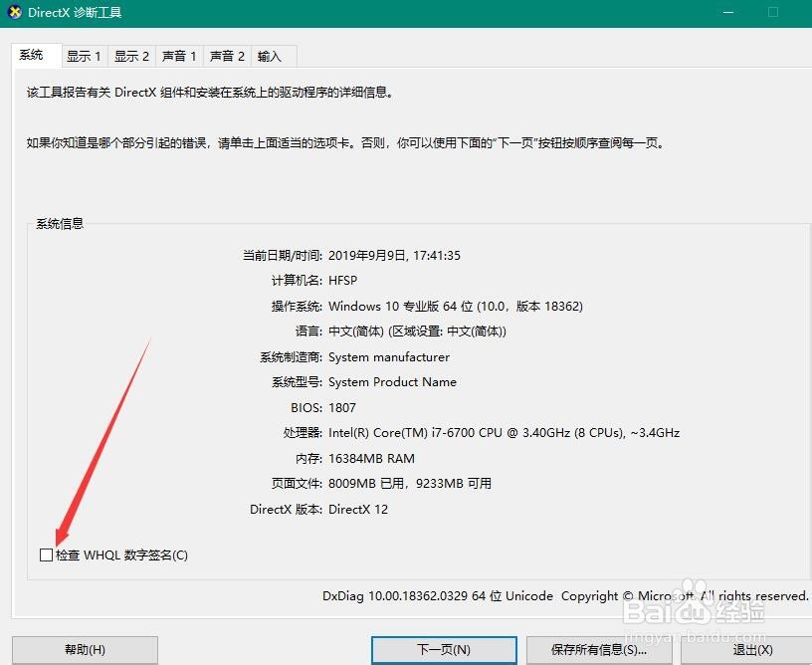Click the BIOS label
The width and height of the screenshot is (812, 665).
point(306,407)
